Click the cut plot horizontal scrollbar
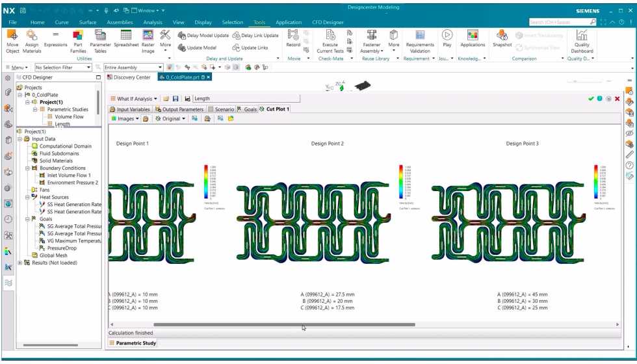The height and width of the screenshot is (364, 637). click(x=285, y=324)
